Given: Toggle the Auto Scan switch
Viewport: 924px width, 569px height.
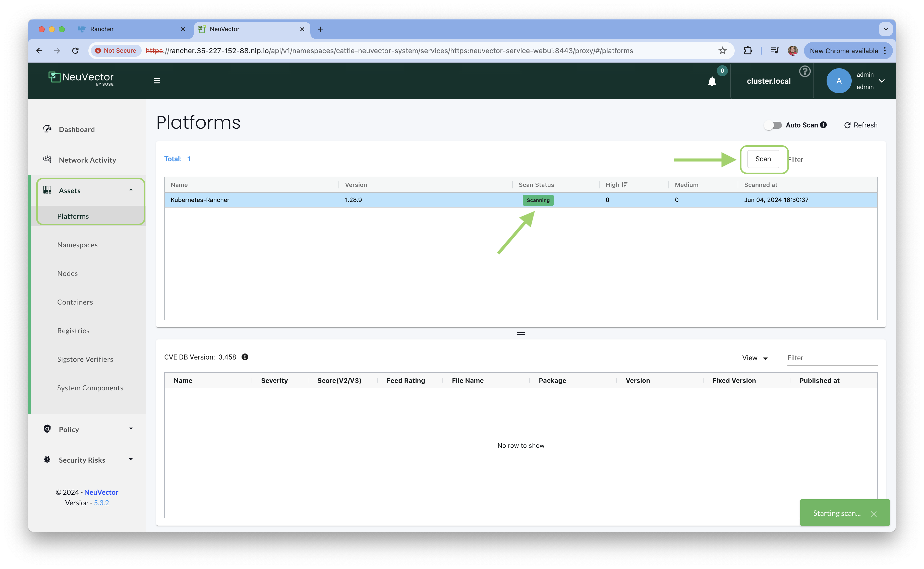Looking at the screenshot, I should (773, 125).
